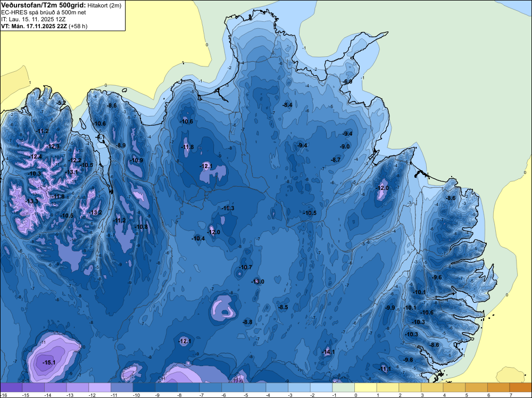Select the -9.8 temperature value
Viewport: 532px width, 398px height.
point(408,360)
